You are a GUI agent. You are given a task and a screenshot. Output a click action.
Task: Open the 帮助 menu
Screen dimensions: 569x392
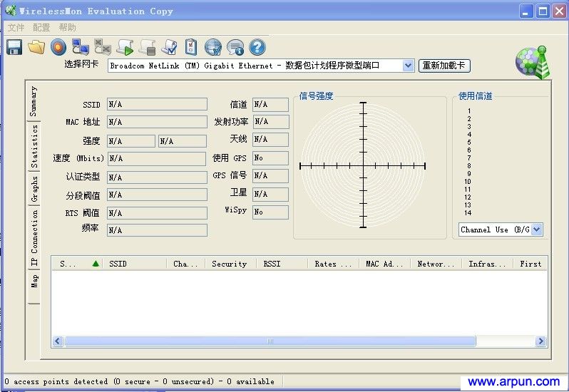(x=67, y=27)
